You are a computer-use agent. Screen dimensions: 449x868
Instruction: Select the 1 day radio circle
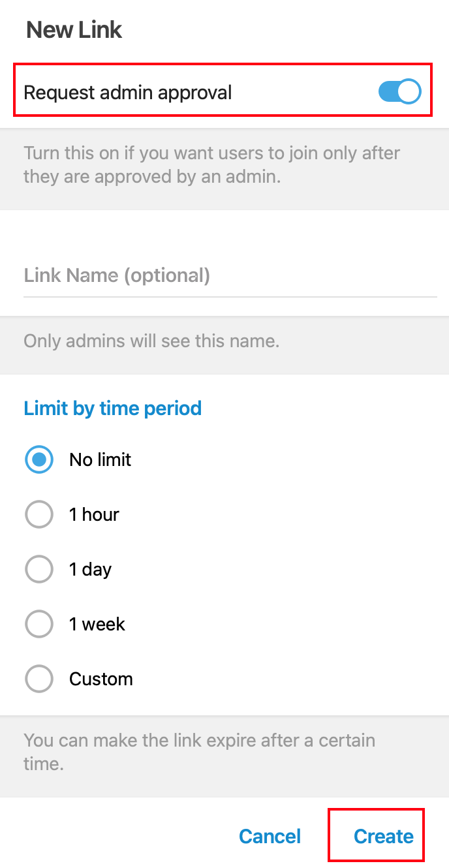[x=39, y=570]
